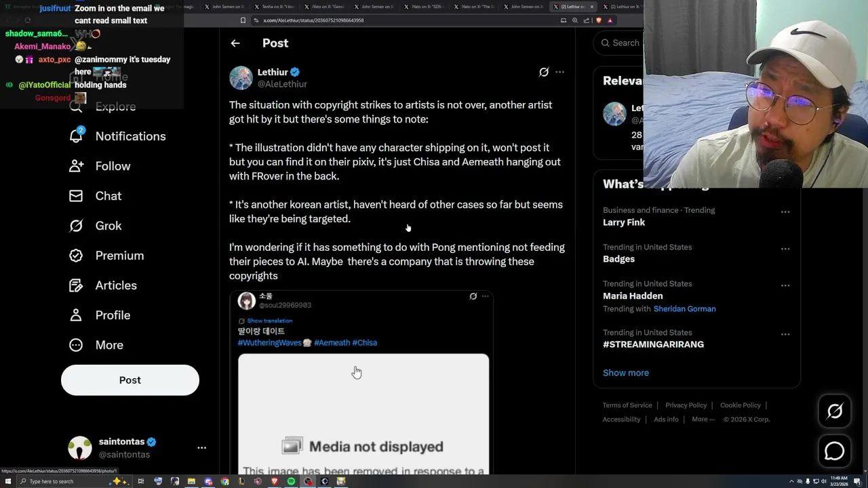Switch to iYato on X "The G" tab
868x488 pixels.
tap(475, 7)
